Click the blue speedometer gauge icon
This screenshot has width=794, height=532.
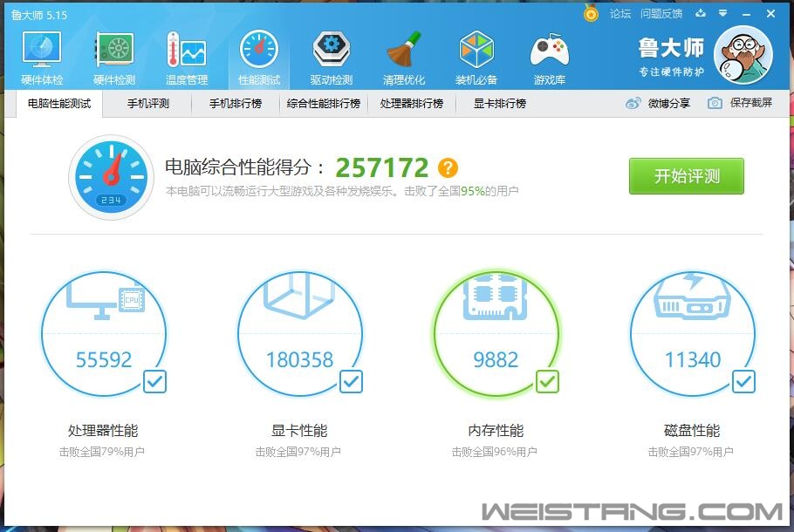111,177
